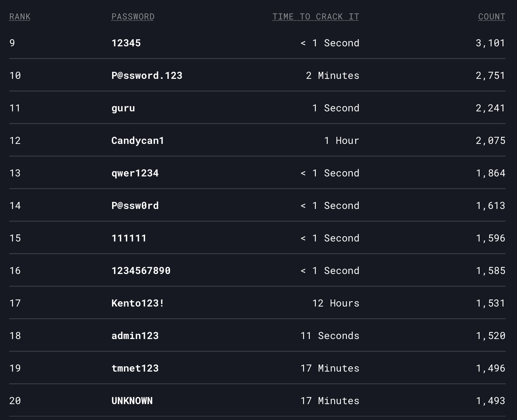Select the Candycan1 password text

click(x=138, y=141)
